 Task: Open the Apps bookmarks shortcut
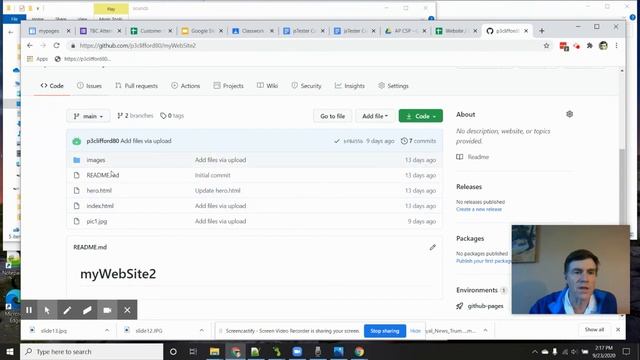coord(38,59)
